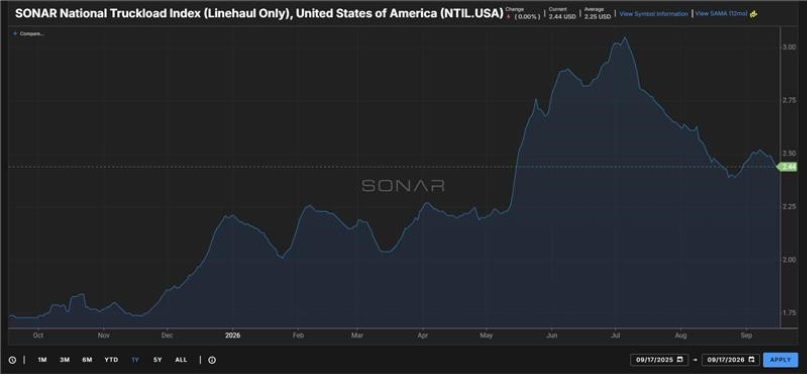Select the 1Y time range
The image size is (807, 375).
(x=135, y=360)
